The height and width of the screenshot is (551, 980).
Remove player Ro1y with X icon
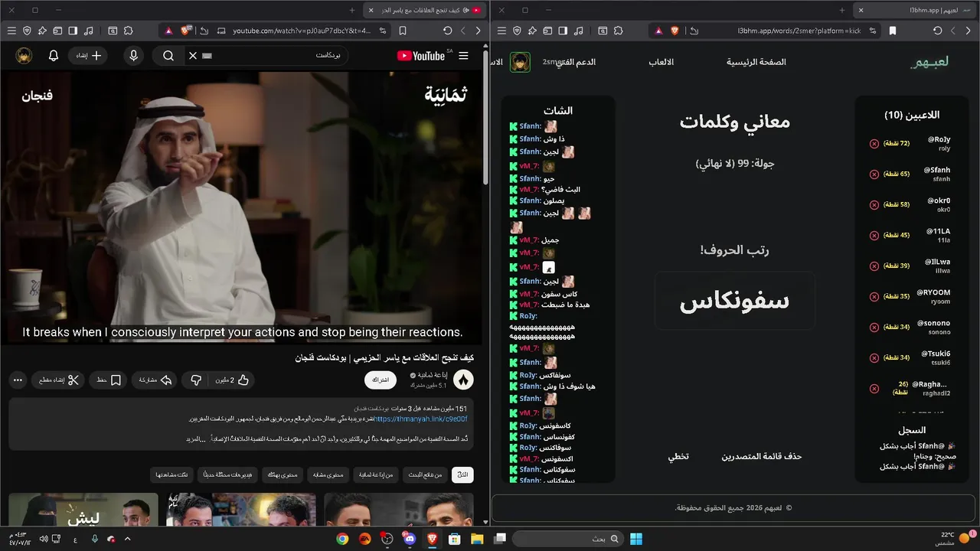[x=874, y=144]
